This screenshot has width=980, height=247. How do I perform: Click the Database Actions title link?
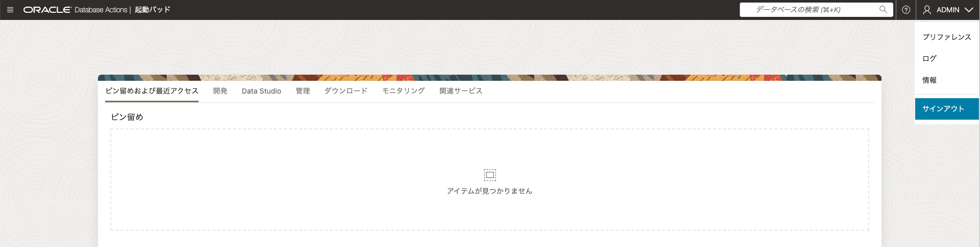tap(101, 10)
